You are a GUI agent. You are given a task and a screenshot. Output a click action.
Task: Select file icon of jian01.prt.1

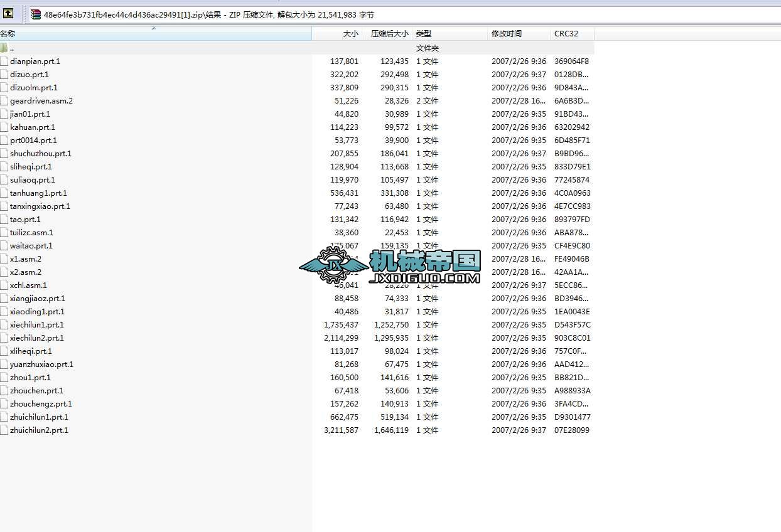point(4,114)
